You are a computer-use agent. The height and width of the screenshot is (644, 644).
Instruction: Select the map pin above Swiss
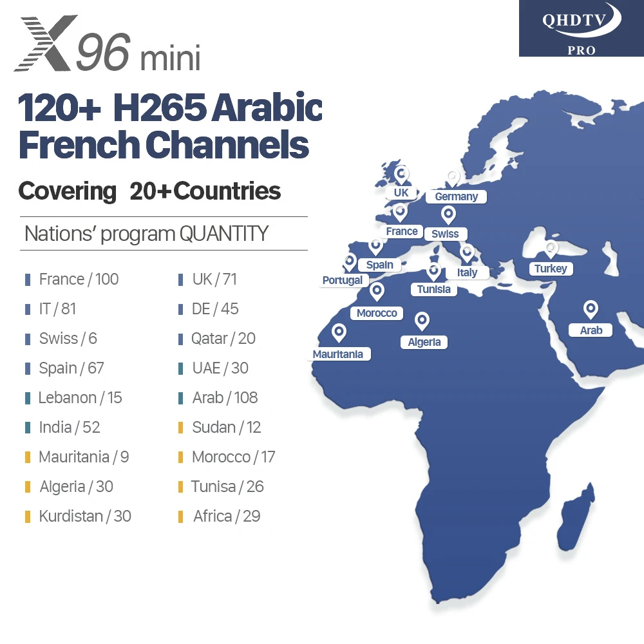pyautogui.click(x=448, y=215)
